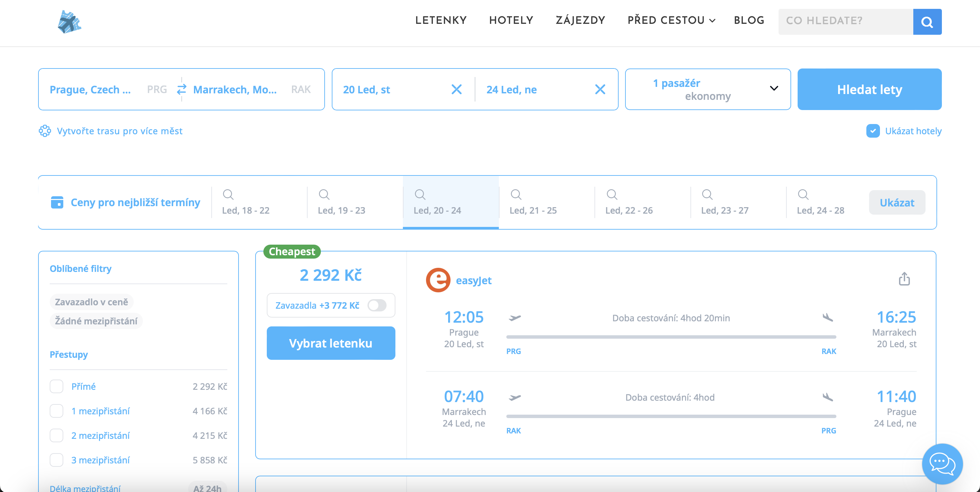Clear the 20 Led departure date
The image size is (980, 492).
[456, 90]
